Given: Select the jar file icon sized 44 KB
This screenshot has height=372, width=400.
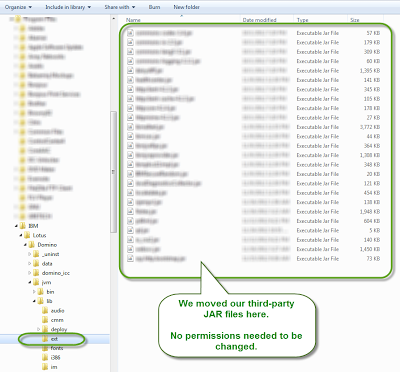Looking at the screenshot, I should (x=130, y=136).
